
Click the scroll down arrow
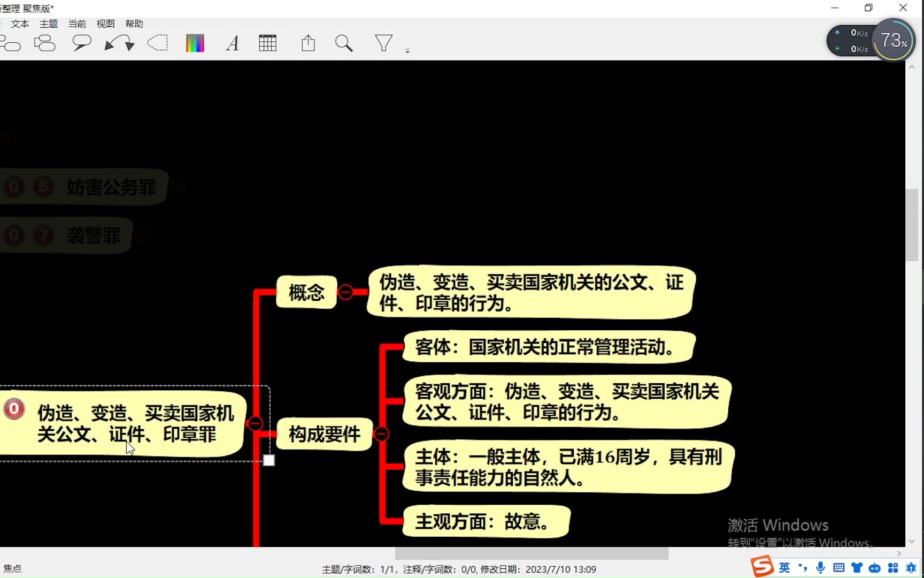(x=912, y=541)
